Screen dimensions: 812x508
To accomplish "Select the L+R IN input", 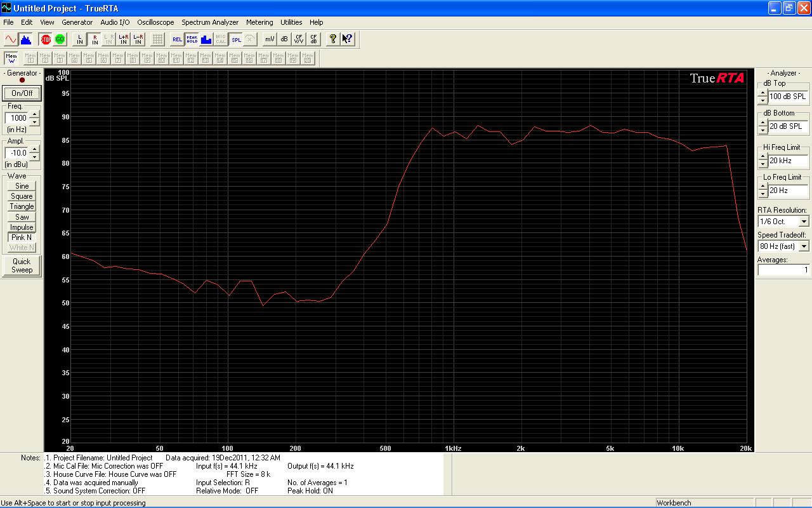I will pos(124,39).
